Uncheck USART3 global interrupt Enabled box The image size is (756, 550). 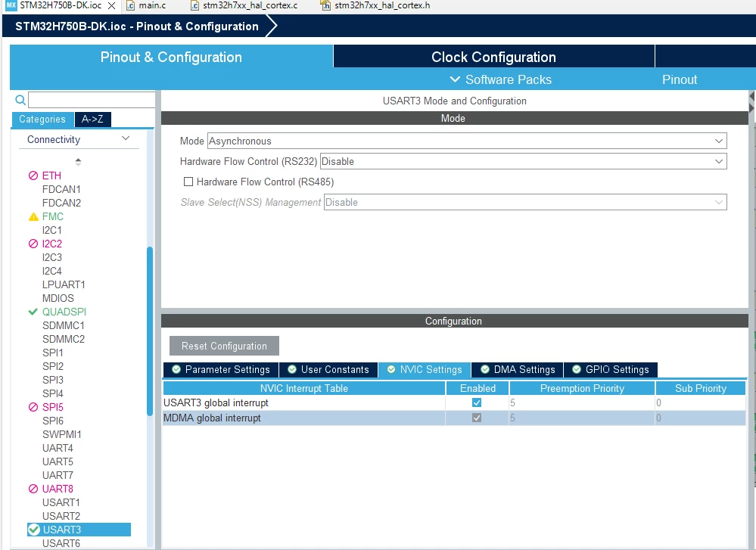(x=477, y=402)
